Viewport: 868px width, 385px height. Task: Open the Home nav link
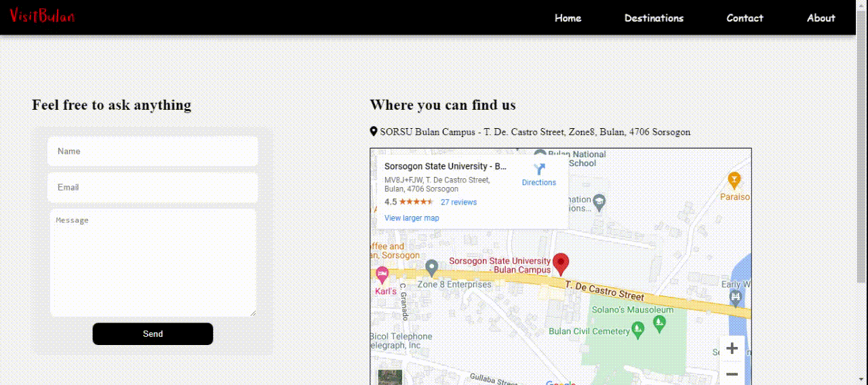(x=568, y=18)
